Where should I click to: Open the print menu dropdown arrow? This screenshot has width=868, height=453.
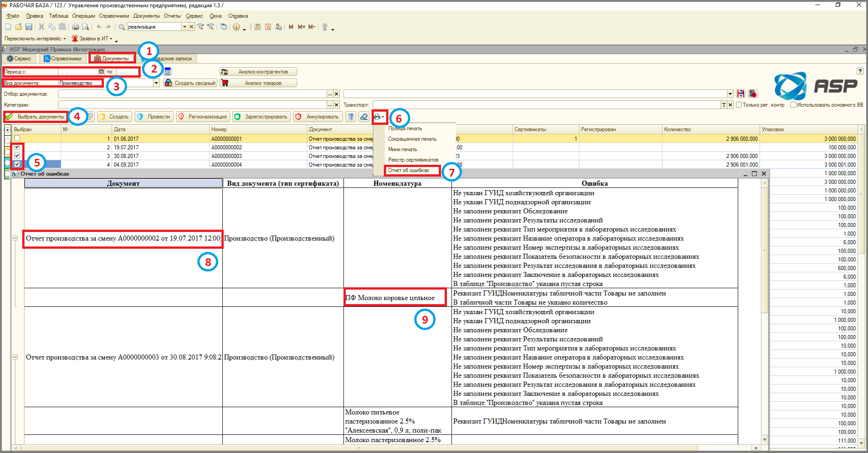pyautogui.click(x=383, y=117)
